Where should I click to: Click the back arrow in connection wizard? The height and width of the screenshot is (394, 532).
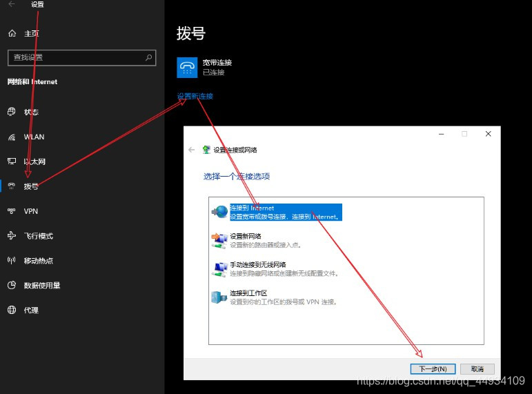click(x=192, y=150)
